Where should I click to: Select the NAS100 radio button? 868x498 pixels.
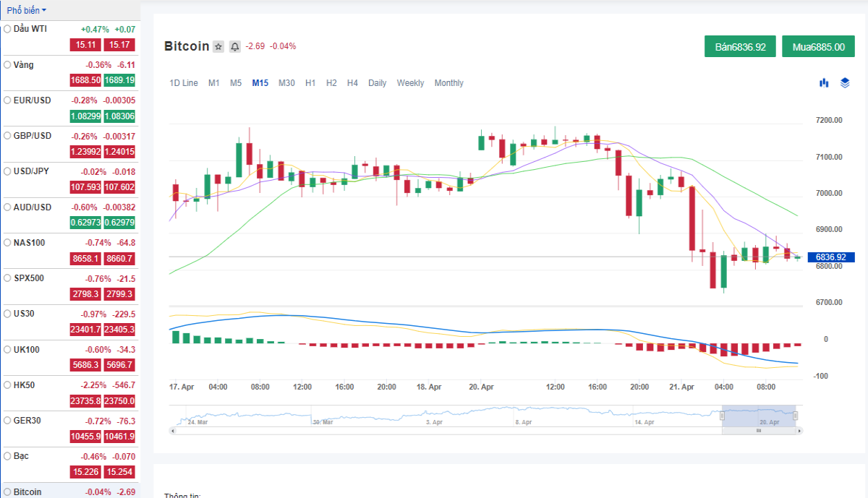7,243
